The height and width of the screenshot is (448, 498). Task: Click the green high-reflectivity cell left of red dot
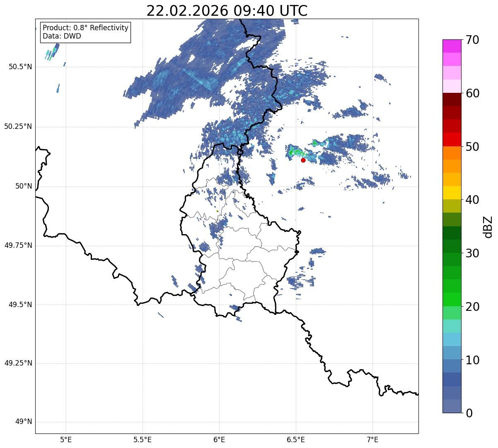pos(295,152)
